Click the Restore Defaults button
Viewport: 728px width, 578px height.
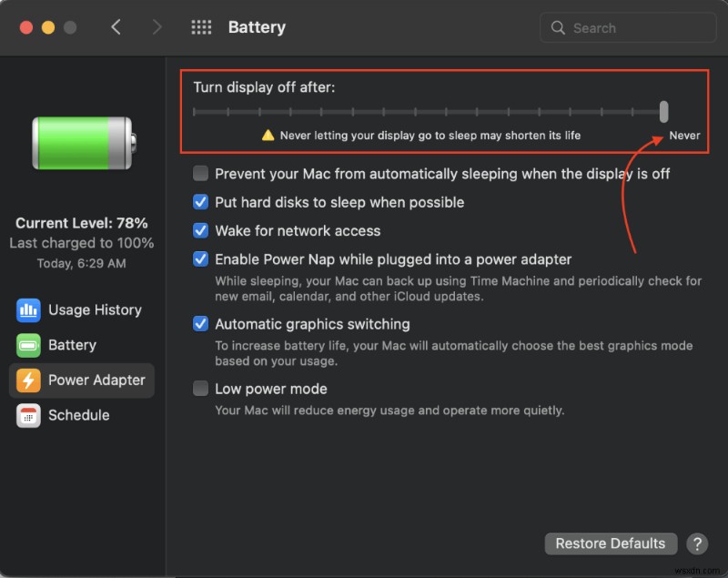pyautogui.click(x=611, y=543)
